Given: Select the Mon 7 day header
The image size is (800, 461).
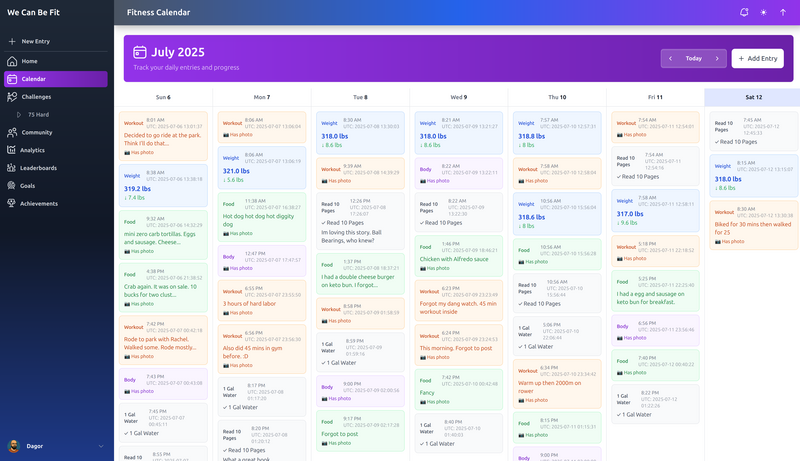Looking at the screenshot, I should tap(262, 97).
